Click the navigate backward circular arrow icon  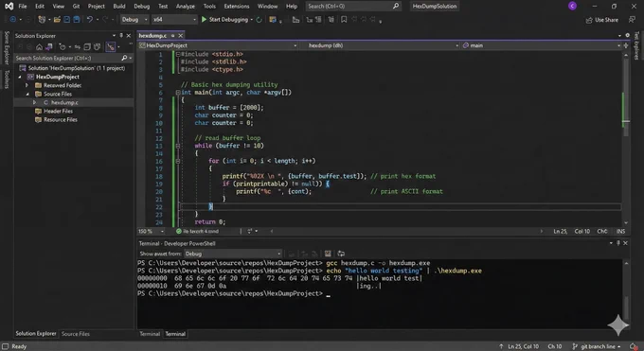[12, 19]
